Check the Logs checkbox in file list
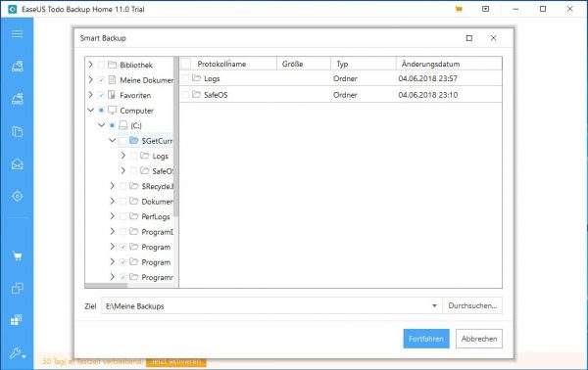Image resolution: width=588 pixels, height=370 pixels. (x=185, y=78)
